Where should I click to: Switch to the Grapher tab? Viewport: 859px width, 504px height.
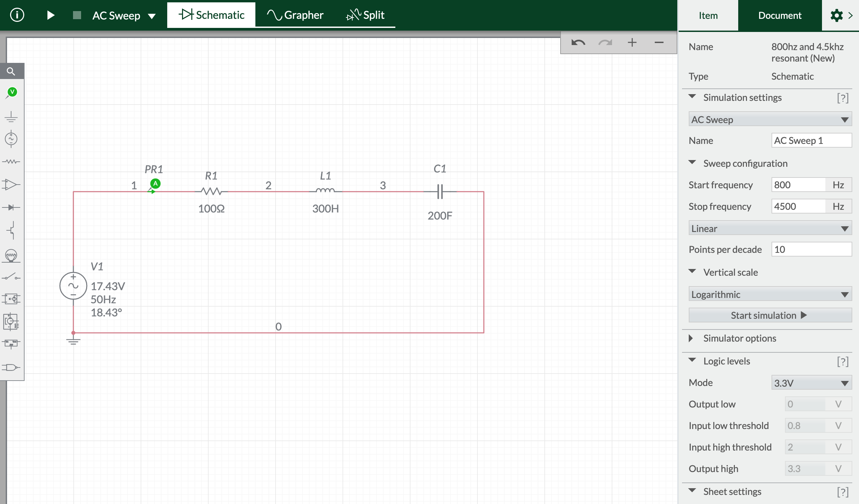tap(295, 15)
